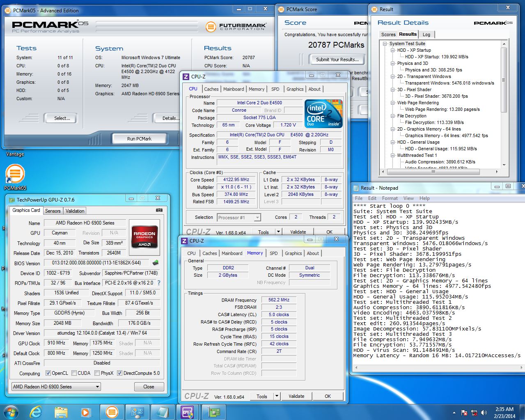The image size is (525, 420).
Task: Launch Internet Explorer from taskbar
Action: pyautogui.click(x=36, y=412)
